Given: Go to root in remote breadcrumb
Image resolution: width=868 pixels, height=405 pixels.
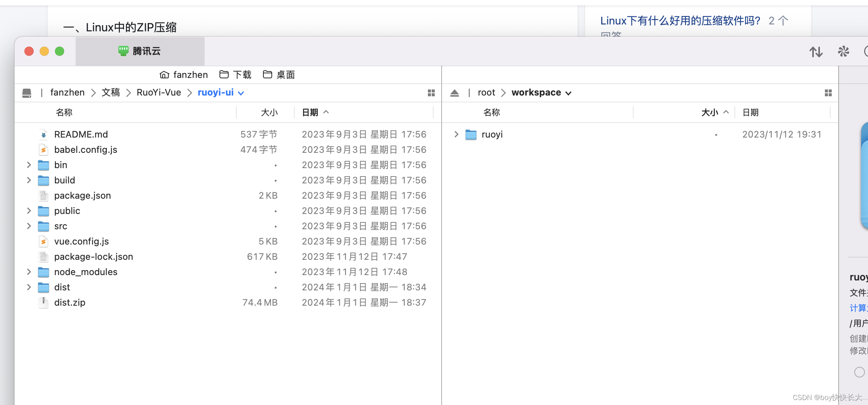Looking at the screenshot, I should (486, 92).
